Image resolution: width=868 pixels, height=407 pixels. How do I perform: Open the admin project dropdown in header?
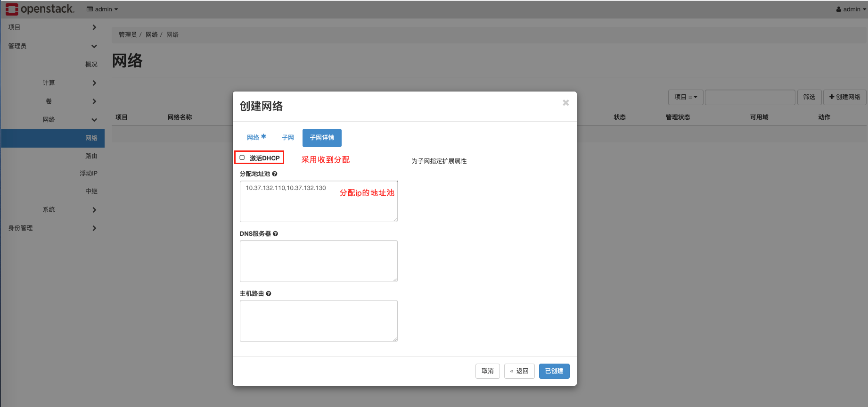[x=102, y=9]
